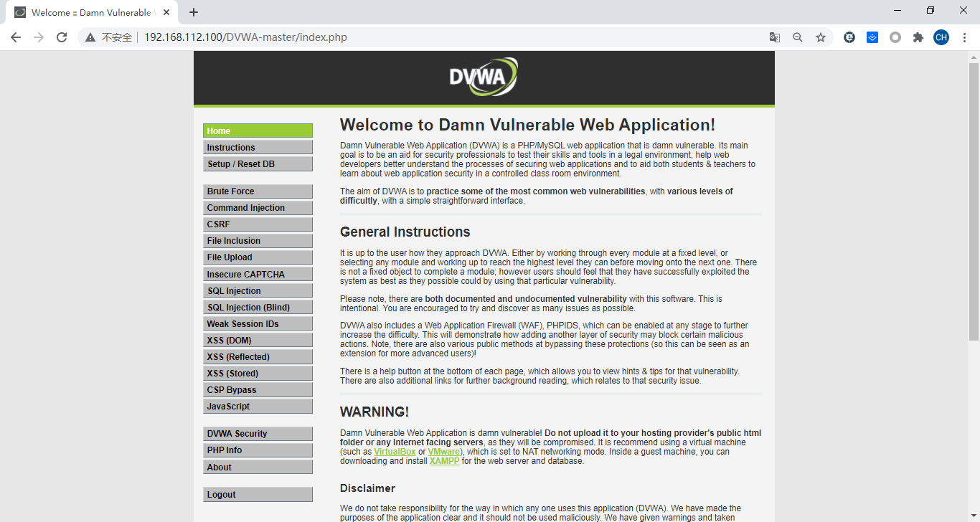980x522 pixels.
Task: Click the dark round G extension icon
Action: point(849,37)
